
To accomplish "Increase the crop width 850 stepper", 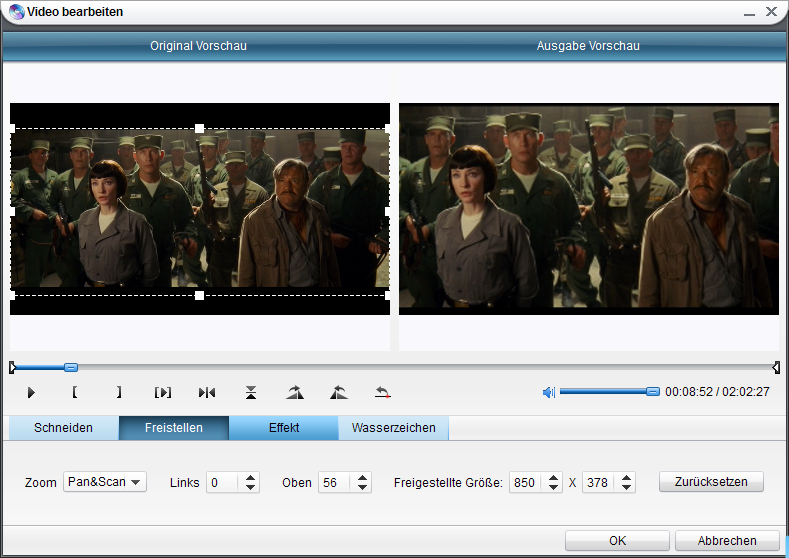I will tap(553, 477).
